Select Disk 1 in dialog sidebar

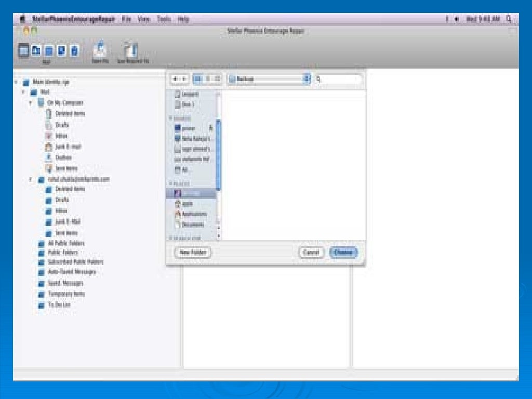point(185,104)
